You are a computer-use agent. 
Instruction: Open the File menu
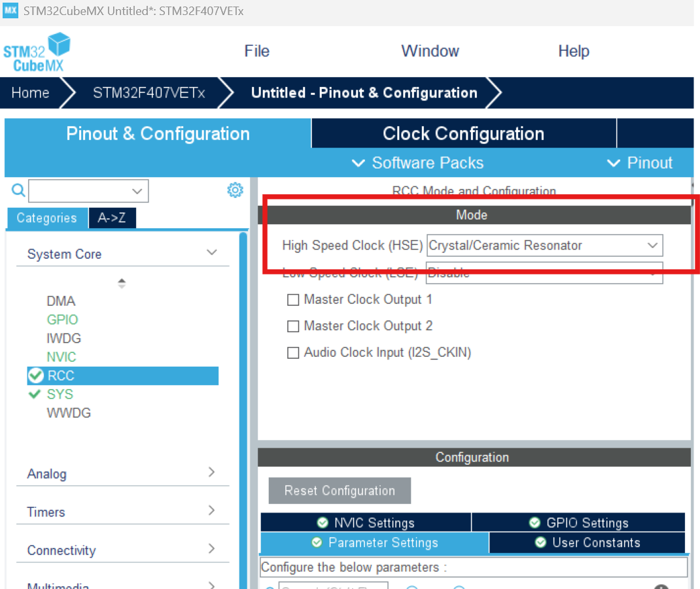256,51
